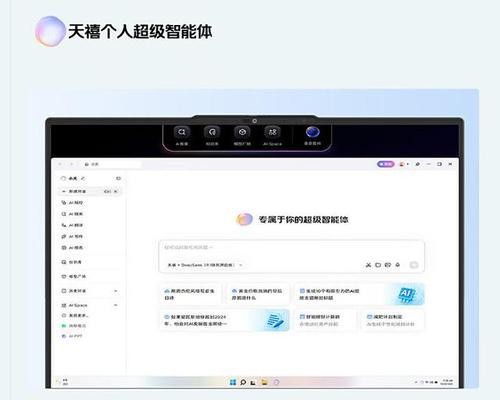
Task: Click the scissors screenshot icon in the input box
Action: (x=368, y=265)
